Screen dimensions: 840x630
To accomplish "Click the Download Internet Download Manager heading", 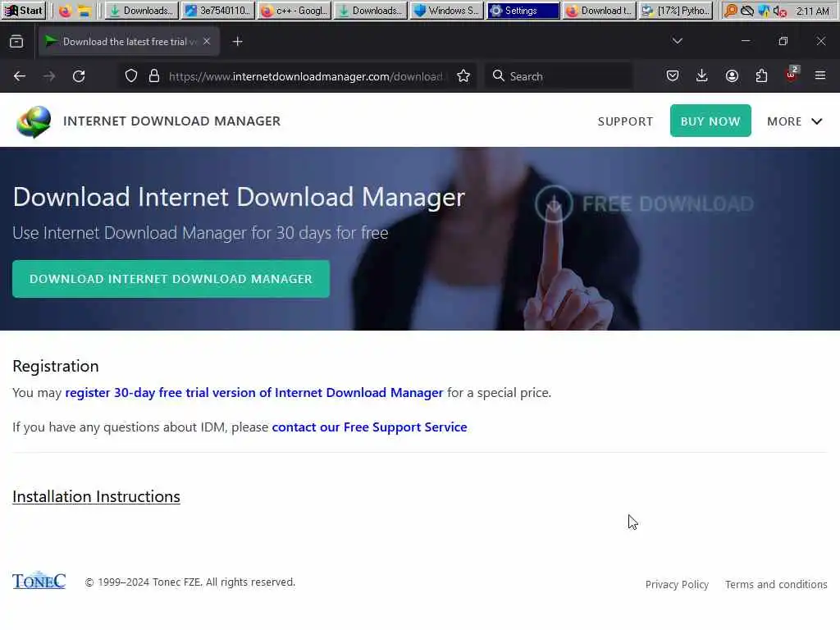I will (x=239, y=197).
